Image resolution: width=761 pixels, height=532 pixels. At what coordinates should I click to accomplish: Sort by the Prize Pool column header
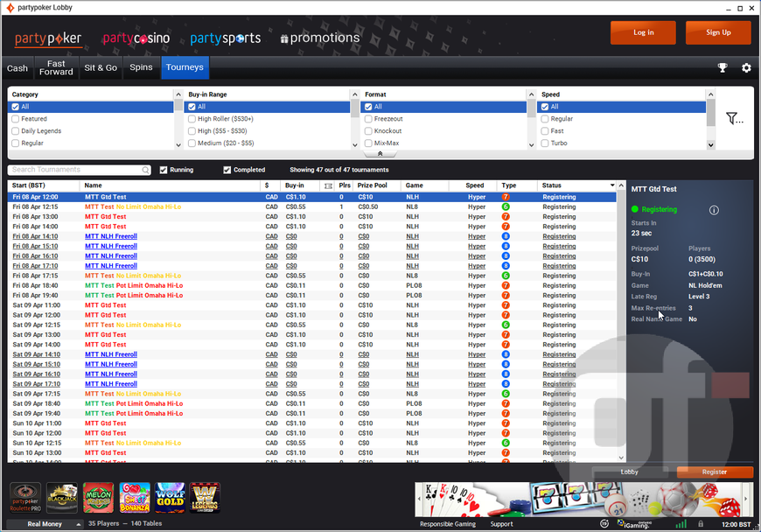point(373,185)
